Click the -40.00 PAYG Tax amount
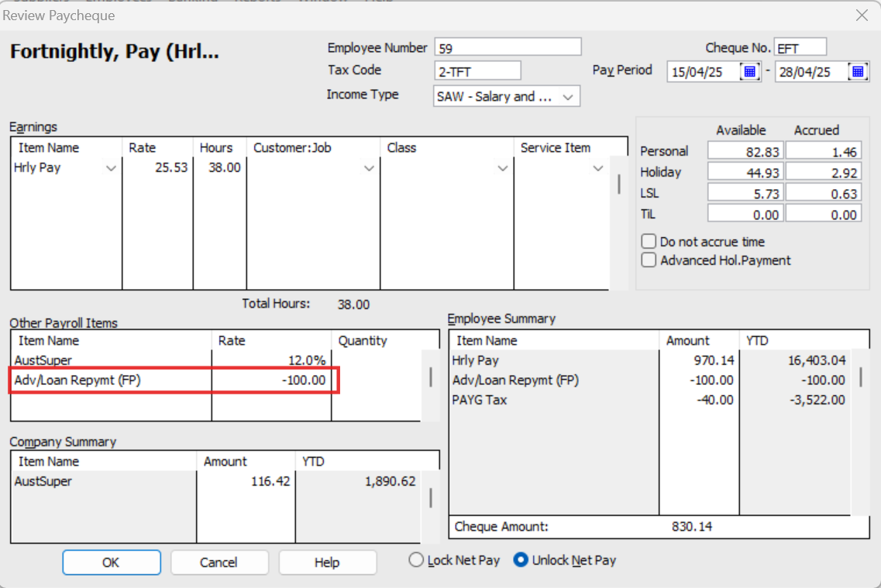The width and height of the screenshot is (881, 588). (x=714, y=400)
